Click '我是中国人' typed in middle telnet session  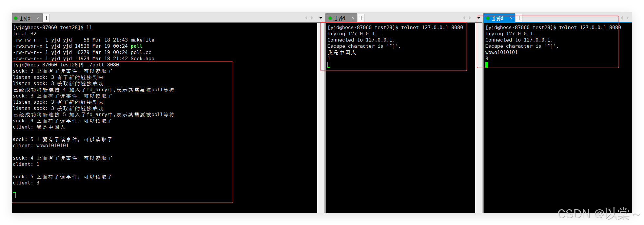(342, 52)
